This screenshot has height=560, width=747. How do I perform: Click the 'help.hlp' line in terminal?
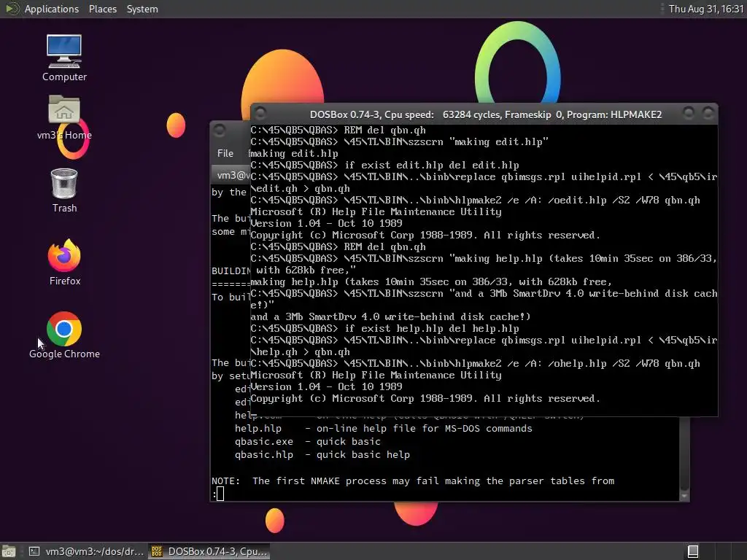(x=383, y=428)
